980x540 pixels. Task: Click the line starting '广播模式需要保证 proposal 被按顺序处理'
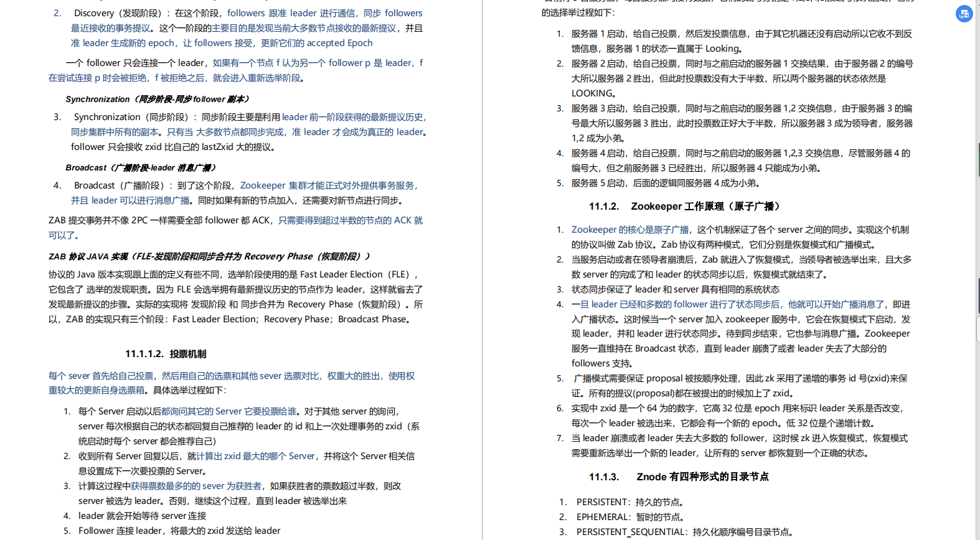click(740, 378)
